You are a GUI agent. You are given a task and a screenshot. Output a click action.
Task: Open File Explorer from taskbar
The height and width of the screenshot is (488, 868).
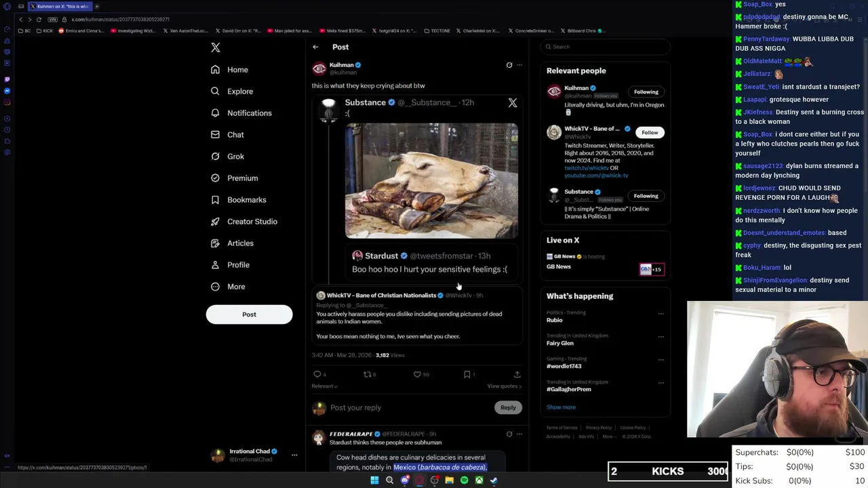coord(449,481)
